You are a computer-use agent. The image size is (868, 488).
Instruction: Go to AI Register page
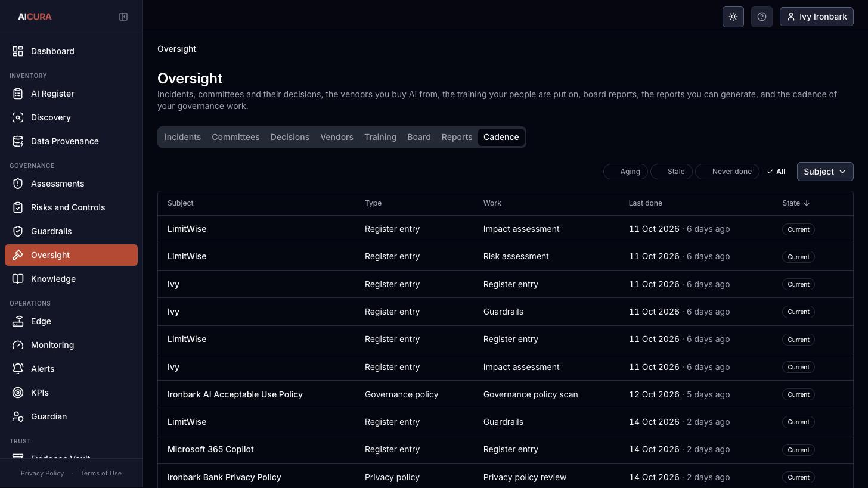point(71,94)
